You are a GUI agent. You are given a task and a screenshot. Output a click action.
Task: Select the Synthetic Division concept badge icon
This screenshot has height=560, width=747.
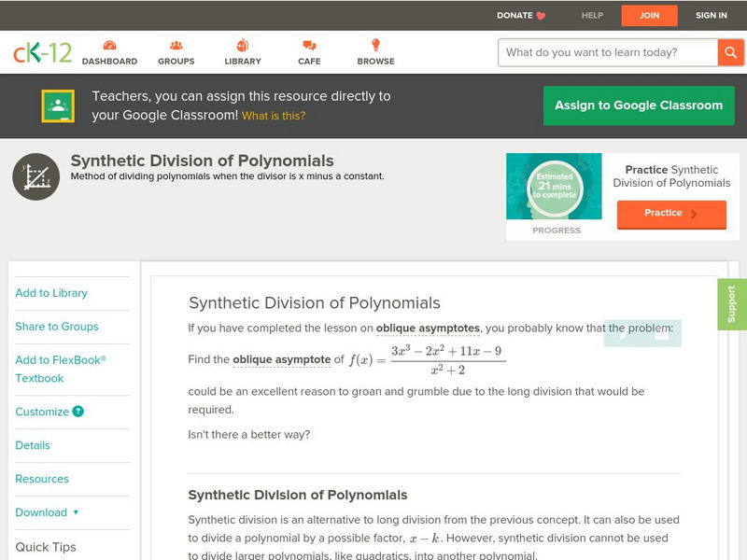[35, 175]
